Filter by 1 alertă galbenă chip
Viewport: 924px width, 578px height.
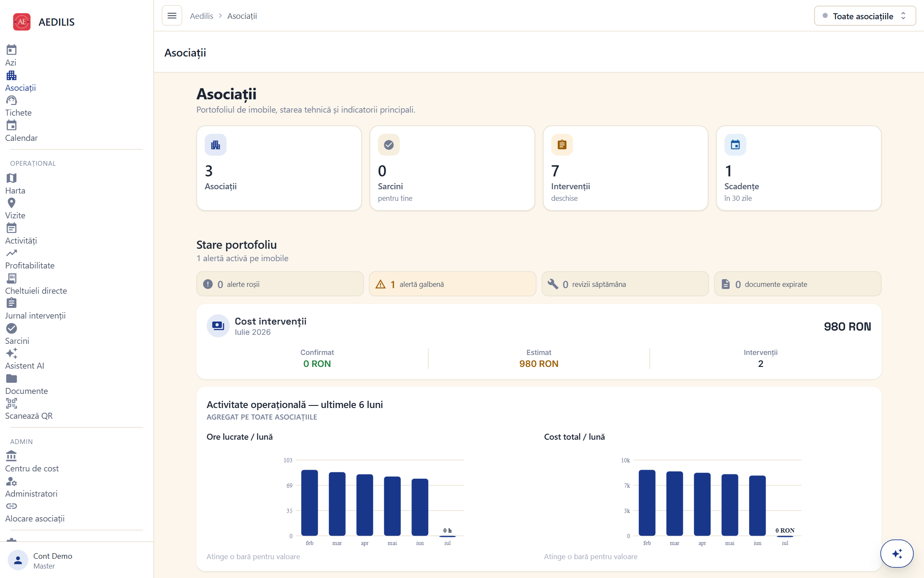[453, 284]
